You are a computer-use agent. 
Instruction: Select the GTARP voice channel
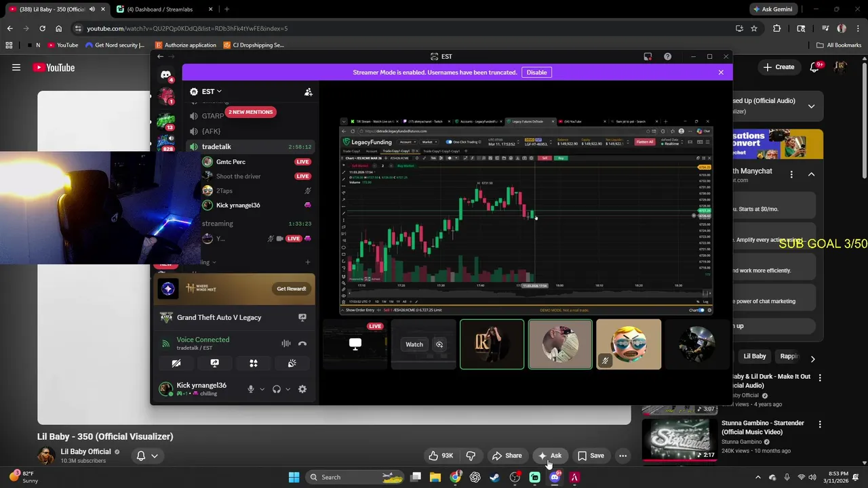click(212, 116)
